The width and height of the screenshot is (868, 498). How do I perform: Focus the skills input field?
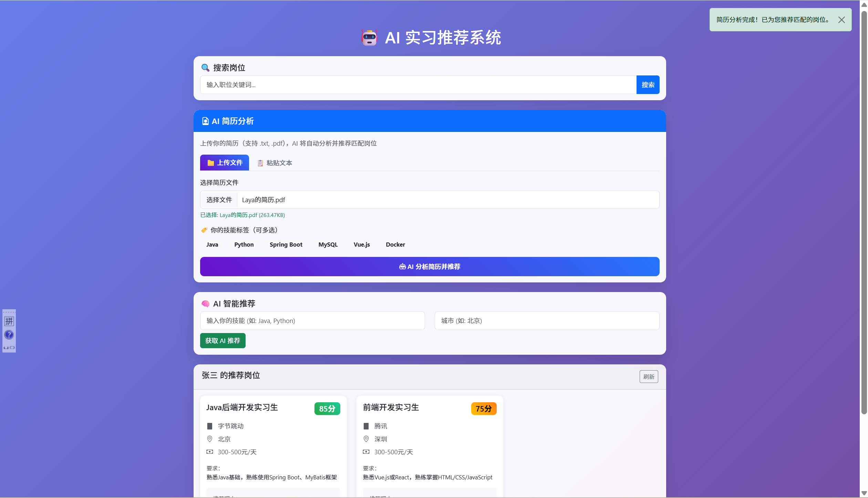click(312, 321)
